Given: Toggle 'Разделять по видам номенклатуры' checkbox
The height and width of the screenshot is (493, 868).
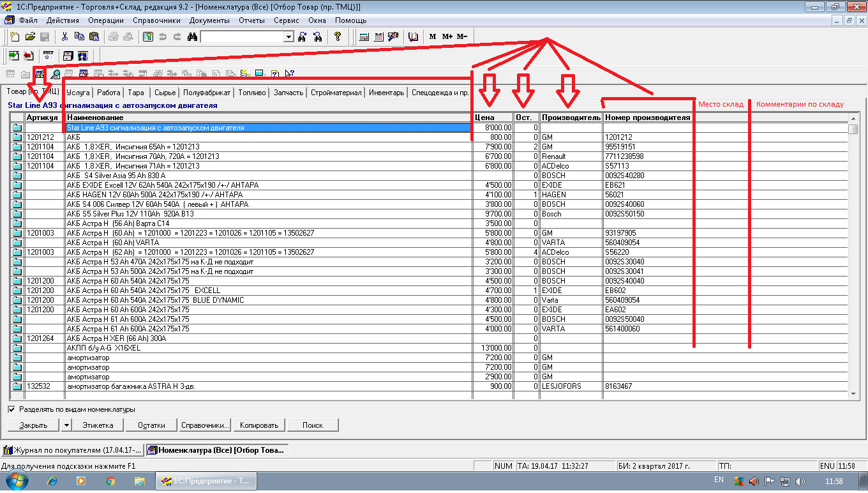Looking at the screenshot, I should 11,409.
